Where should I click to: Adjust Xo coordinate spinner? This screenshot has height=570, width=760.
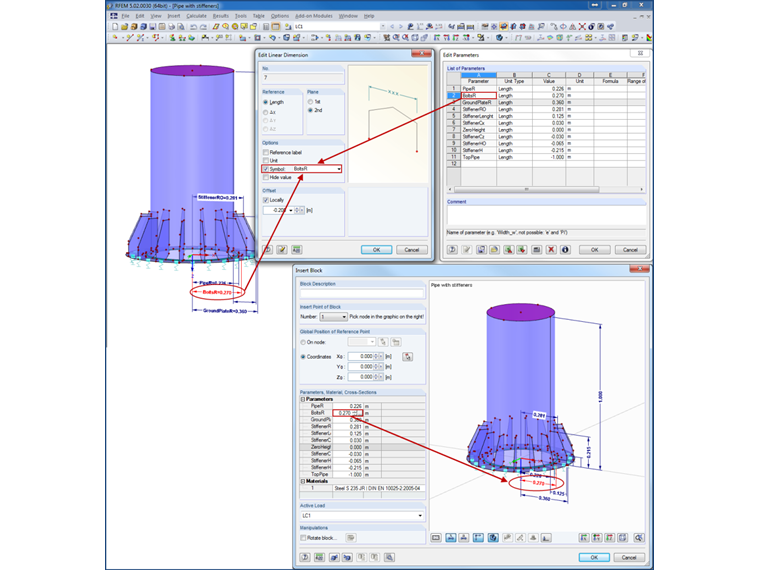[x=377, y=357]
